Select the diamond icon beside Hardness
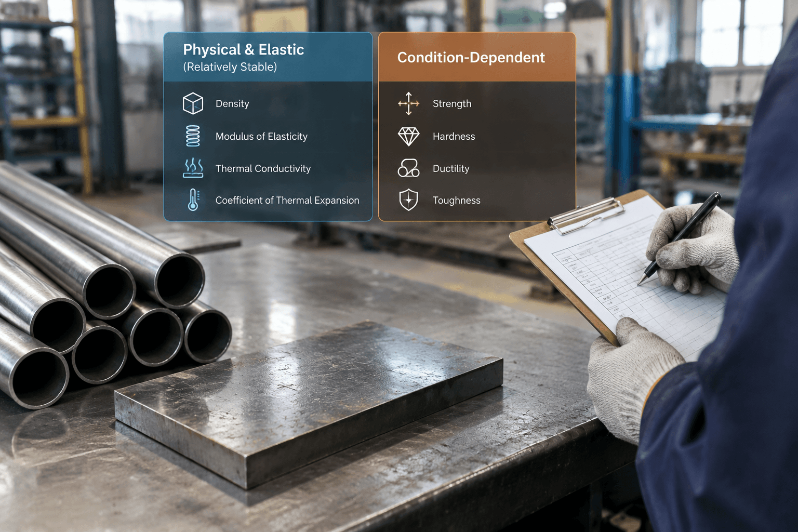This screenshot has height=532, width=798. 409,136
